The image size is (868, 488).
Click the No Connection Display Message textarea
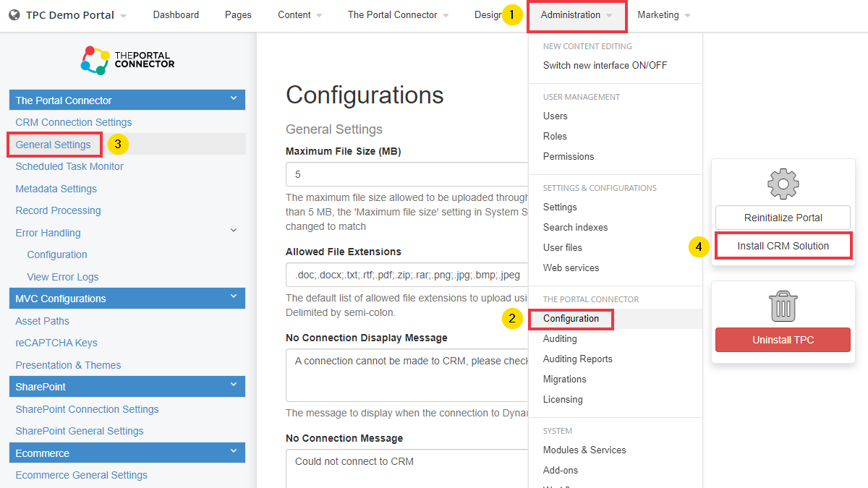[x=407, y=375]
